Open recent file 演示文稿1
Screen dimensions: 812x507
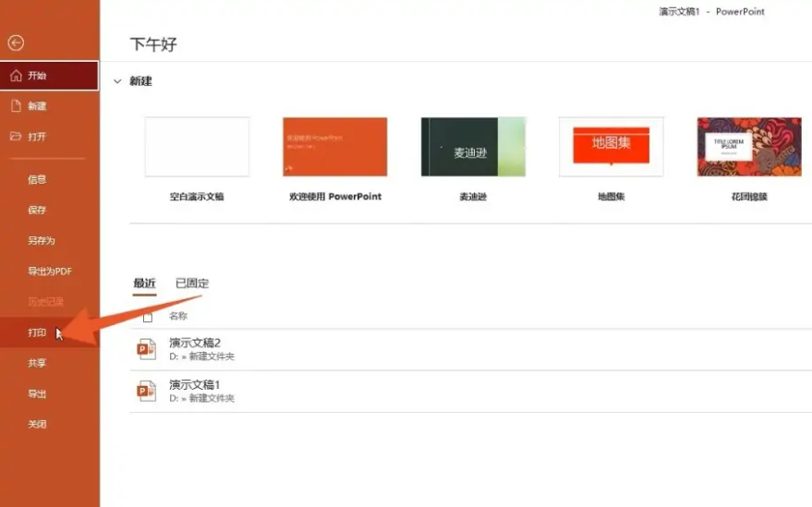point(471,392)
